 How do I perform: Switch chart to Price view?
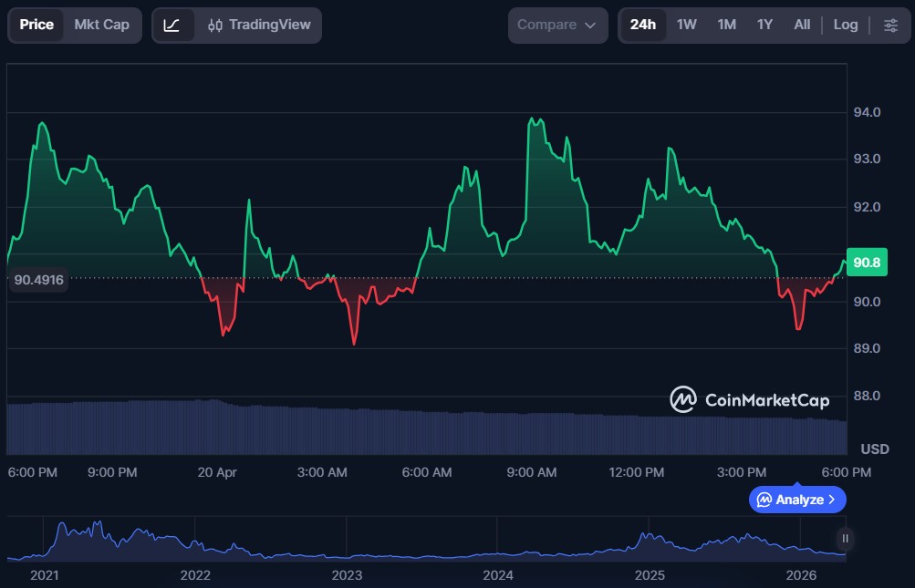[36, 25]
